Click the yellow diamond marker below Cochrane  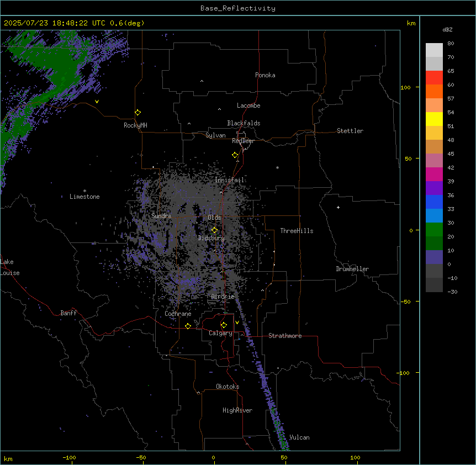click(188, 326)
